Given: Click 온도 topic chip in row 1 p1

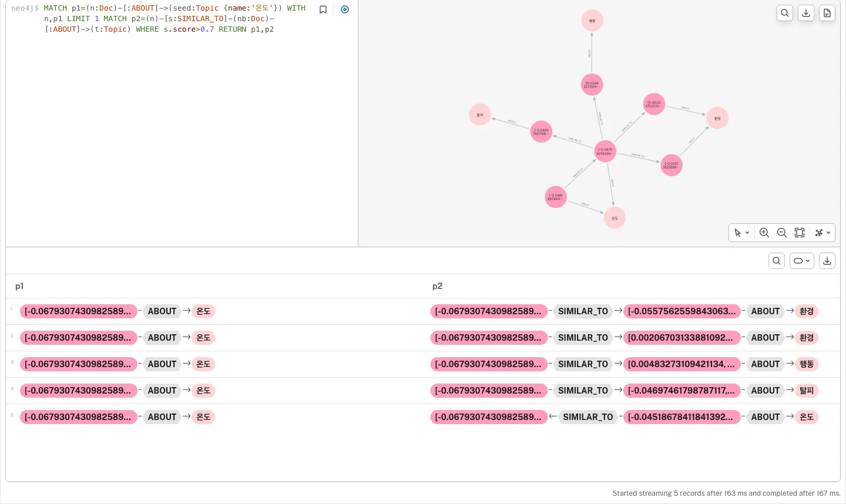Looking at the screenshot, I should (x=203, y=311).
